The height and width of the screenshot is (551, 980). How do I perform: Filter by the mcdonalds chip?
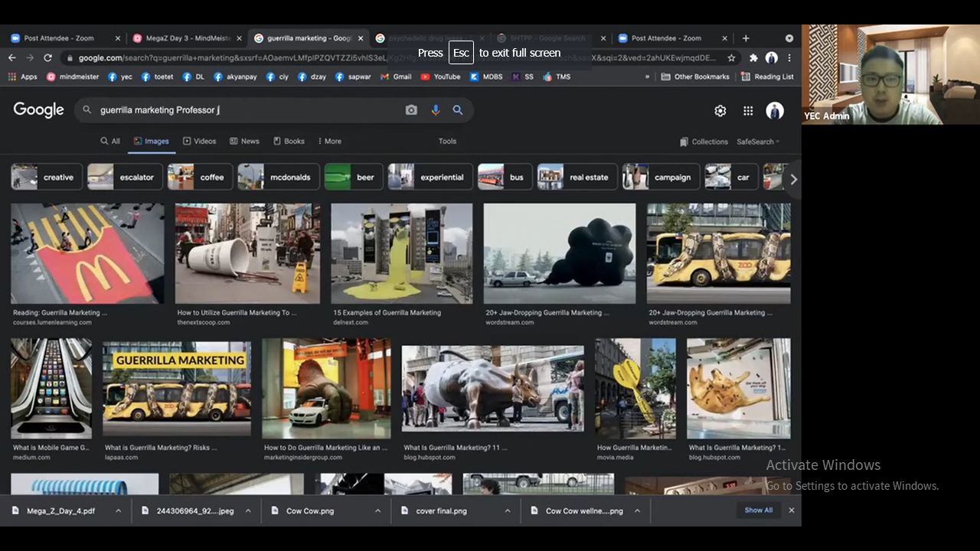[x=278, y=178]
